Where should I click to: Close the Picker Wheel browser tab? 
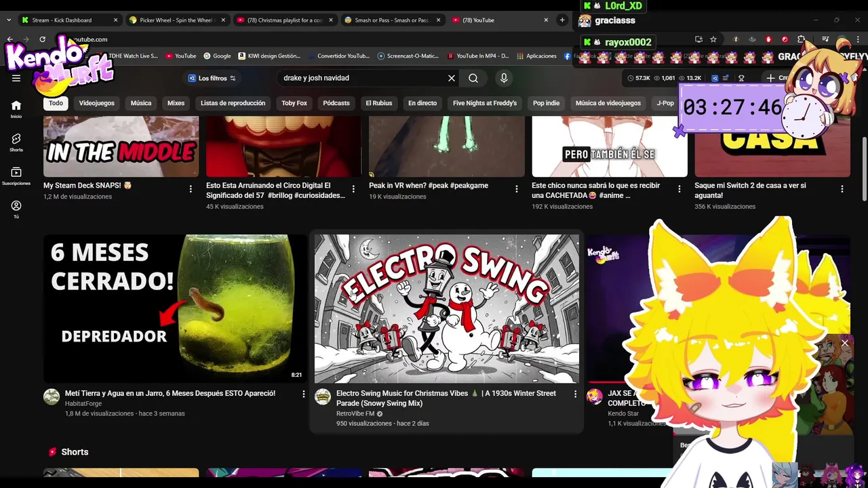pyautogui.click(x=223, y=20)
